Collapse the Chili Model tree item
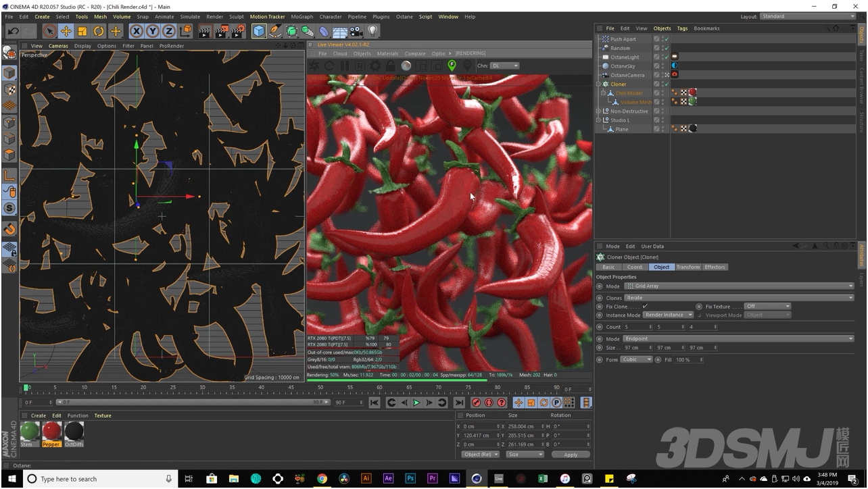Viewport: 868px width, 489px height. coord(604,93)
